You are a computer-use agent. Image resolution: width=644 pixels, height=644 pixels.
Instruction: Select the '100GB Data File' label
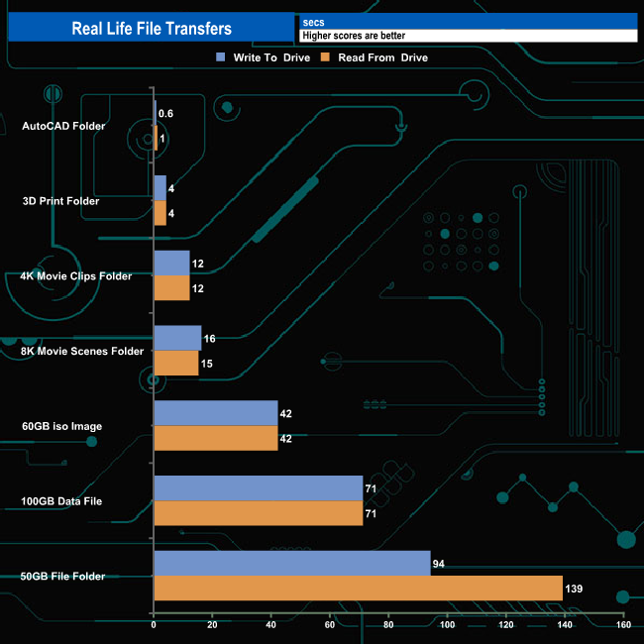point(61,501)
